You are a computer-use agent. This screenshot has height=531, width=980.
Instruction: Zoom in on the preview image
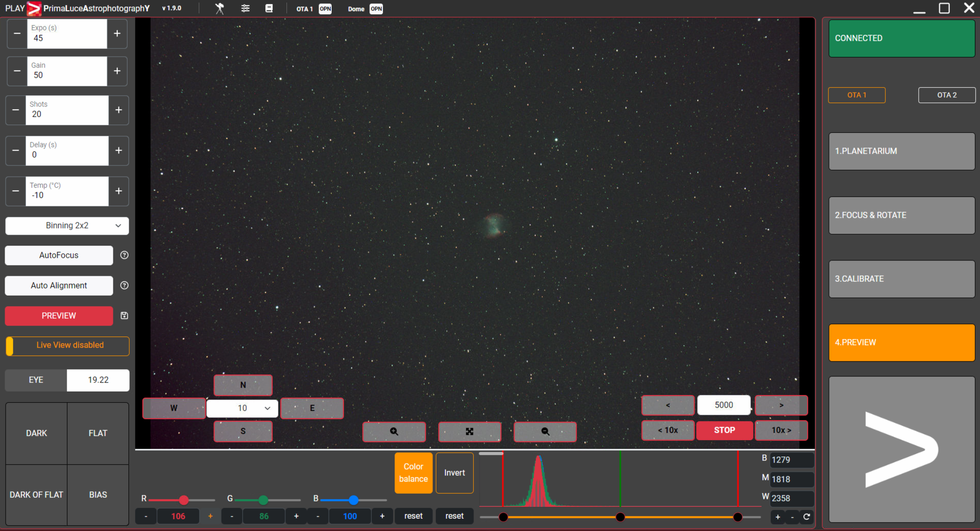click(x=394, y=431)
